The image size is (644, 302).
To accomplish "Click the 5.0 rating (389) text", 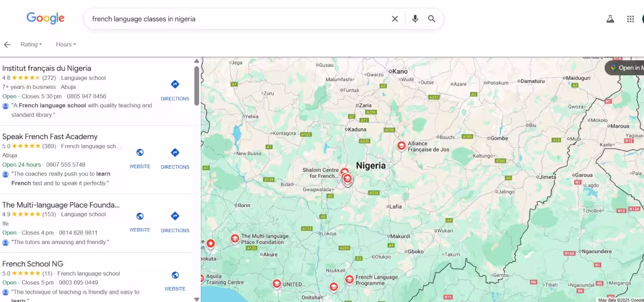I will click(29, 146).
